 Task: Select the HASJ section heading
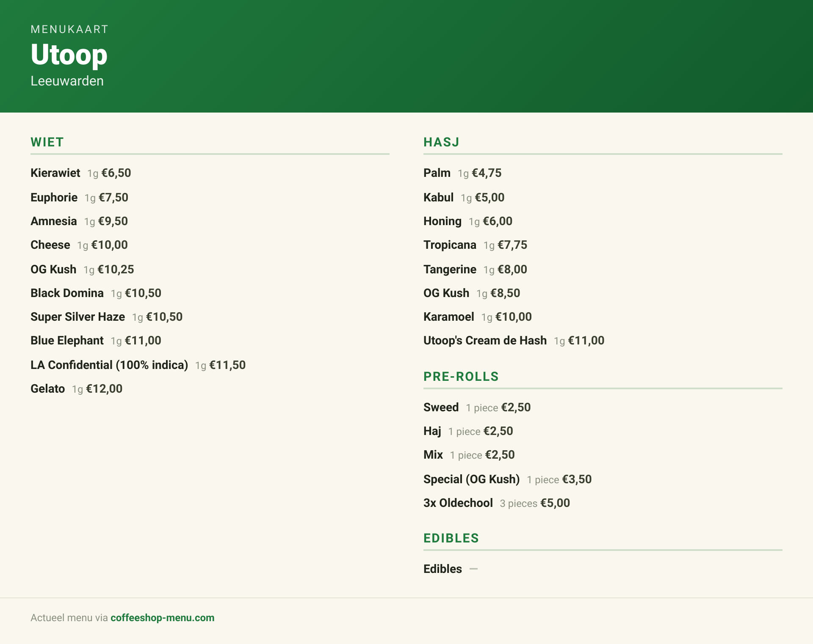[441, 142]
